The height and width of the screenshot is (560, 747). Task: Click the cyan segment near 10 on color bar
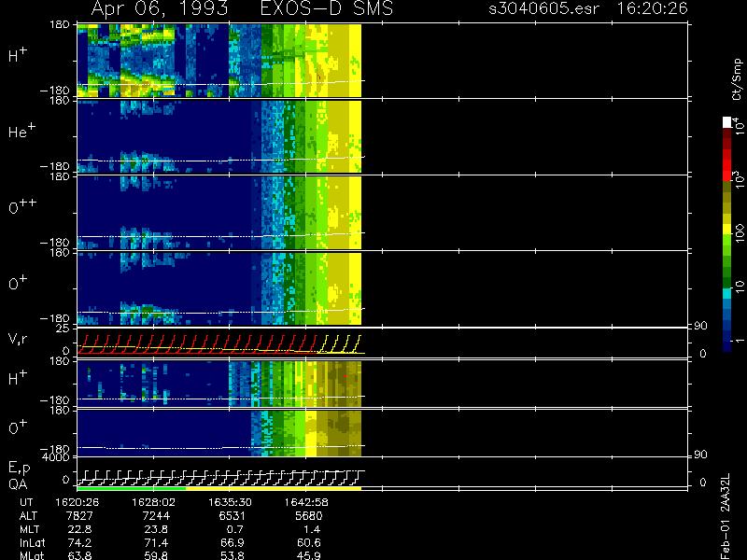727,294
